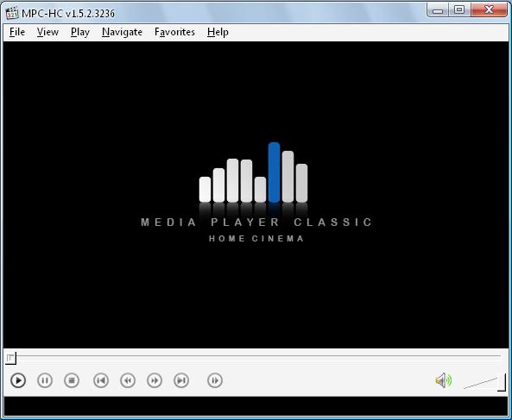
Task: Click the increase speed fast-forward button
Action: [x=155, y=380]
